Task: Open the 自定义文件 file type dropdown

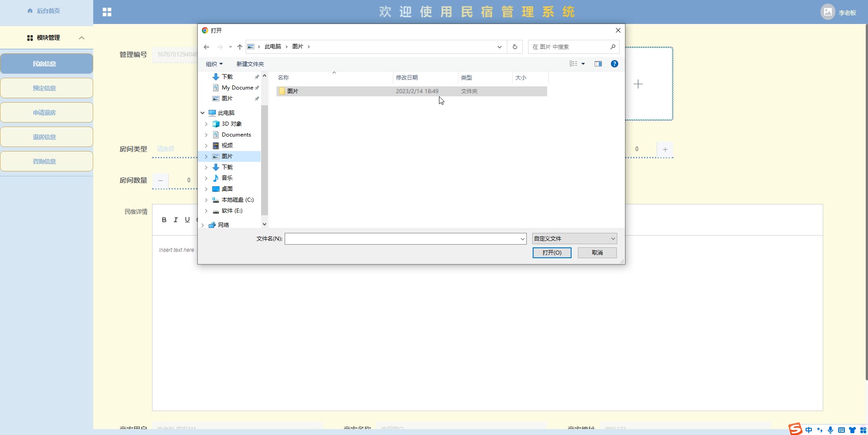Action: tap(574, 239)
